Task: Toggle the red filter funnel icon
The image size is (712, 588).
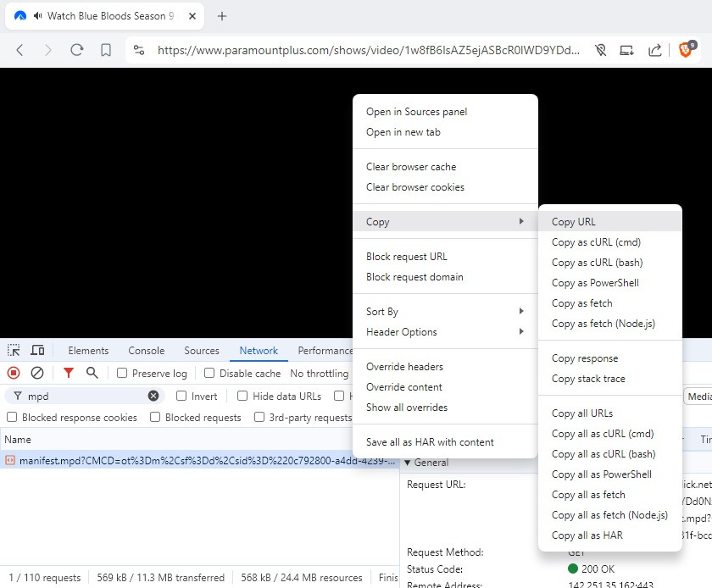Action: coord(69,373)
